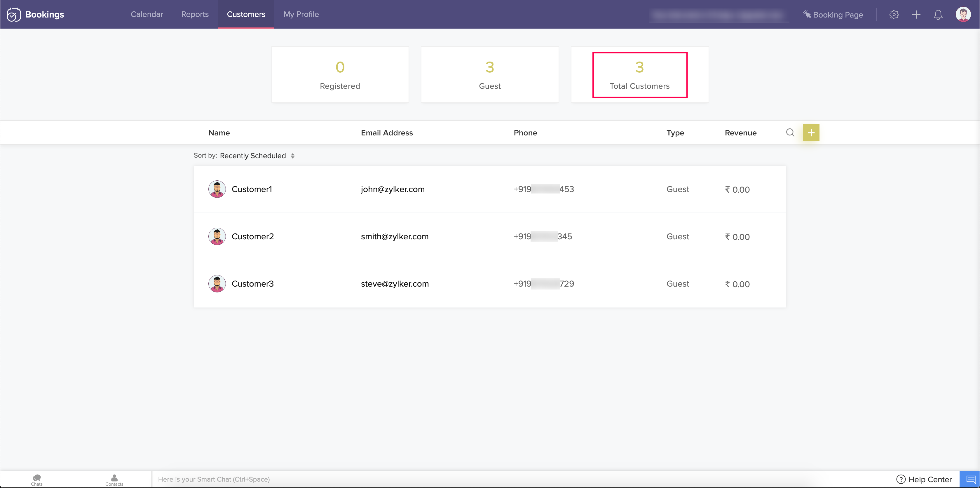Open the My Profile tab

click(x=301, y=15)
